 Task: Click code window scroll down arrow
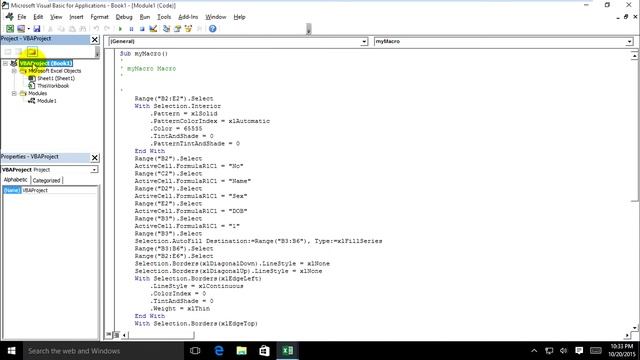pyautogui.click(x=634, y=327)
